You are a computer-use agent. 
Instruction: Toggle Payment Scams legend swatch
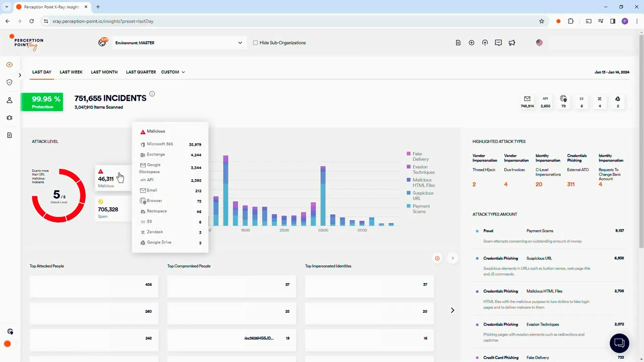(x=409, y=206)
